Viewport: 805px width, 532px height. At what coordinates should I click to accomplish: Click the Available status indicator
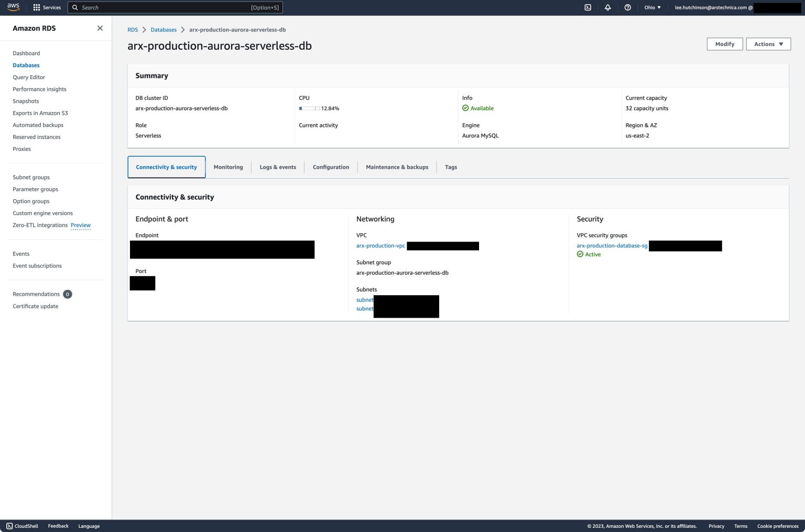click(478, 108)
